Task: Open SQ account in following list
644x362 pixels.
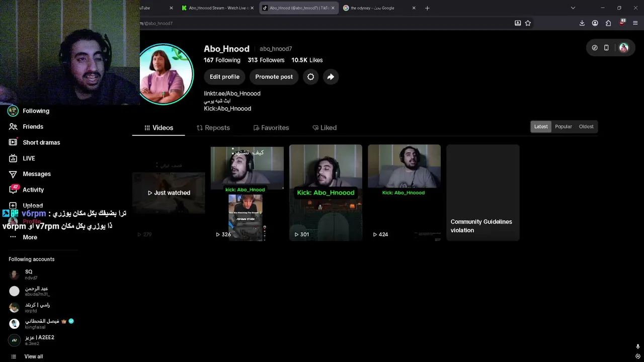Action: click(x=30, y=275)
